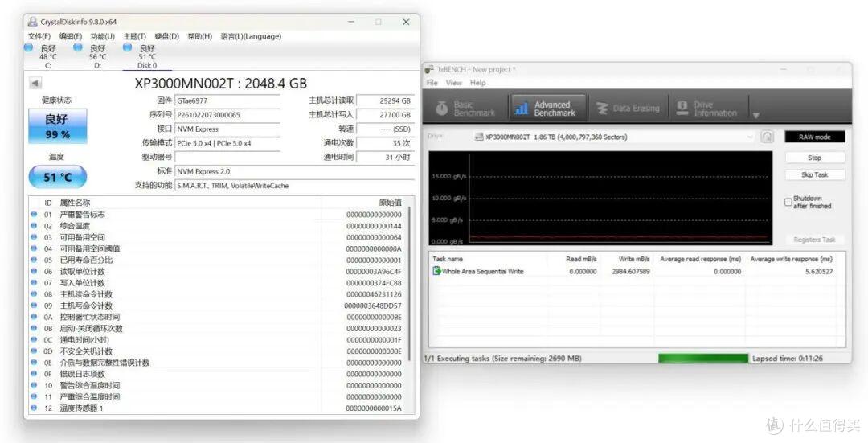Click the blue health orb for drive C:
Viewport: 868px width, 443px height.
(x=28, y=47)
